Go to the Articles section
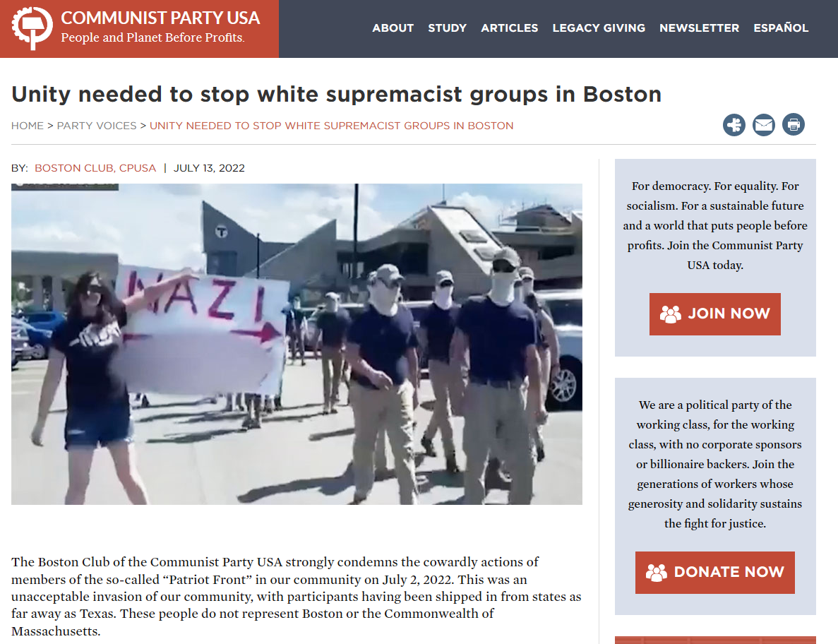 pos(509,28)
